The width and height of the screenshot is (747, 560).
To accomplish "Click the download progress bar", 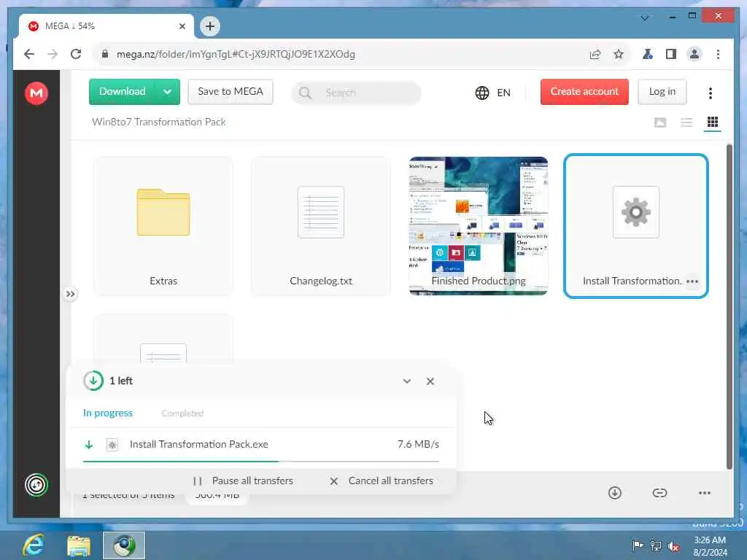I will (261, 461).
